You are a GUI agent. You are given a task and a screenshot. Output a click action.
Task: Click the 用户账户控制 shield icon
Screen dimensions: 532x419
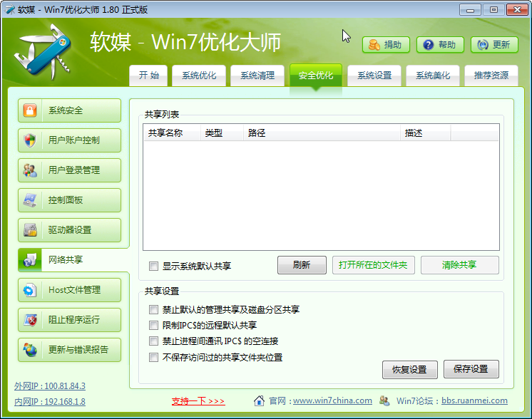click(x=30, y=140)
